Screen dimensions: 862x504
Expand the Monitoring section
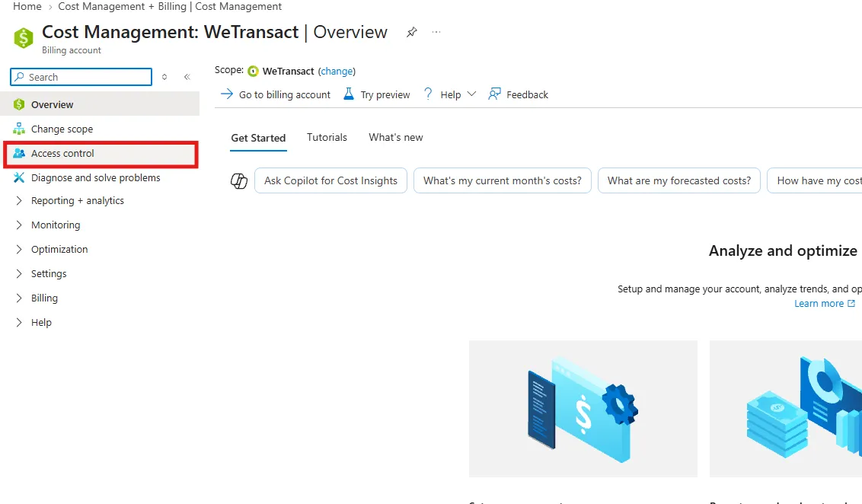click(19, 225)
